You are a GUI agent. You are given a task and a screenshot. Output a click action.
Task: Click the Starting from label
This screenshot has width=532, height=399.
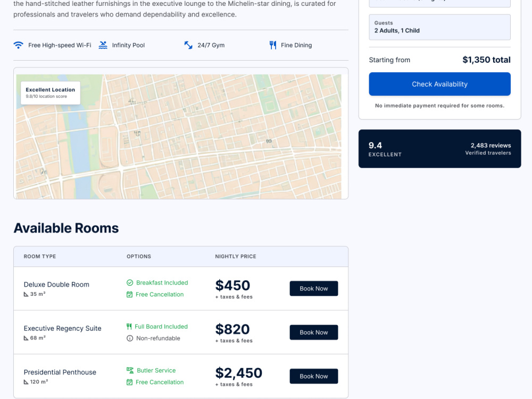coord(389,60)
